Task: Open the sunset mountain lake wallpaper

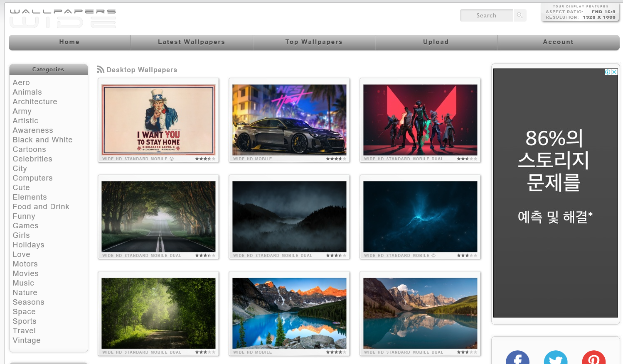Action: pos(289,313)
